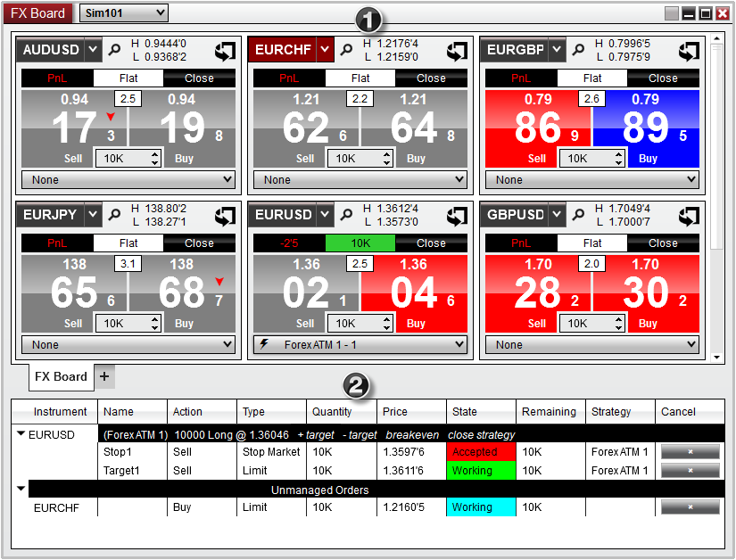Select the FX Board tab

click(60, 377)
